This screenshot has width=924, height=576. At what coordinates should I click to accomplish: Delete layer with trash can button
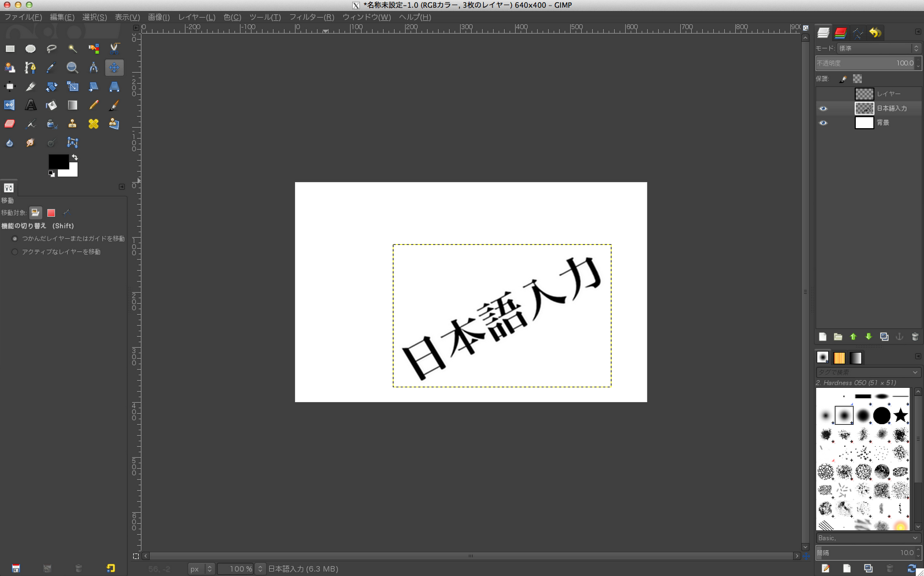tap(915, 336)
